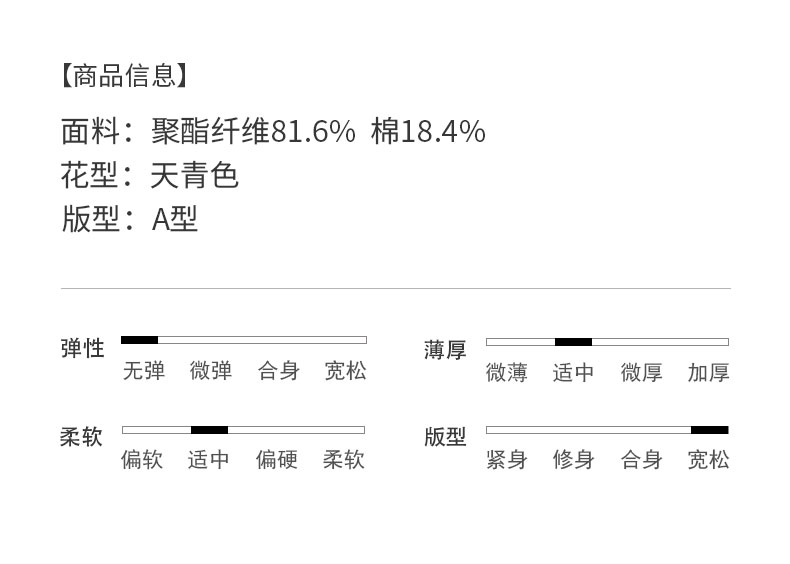Select the 无弹 option label

pyautogui.click(x=143, y=371)
